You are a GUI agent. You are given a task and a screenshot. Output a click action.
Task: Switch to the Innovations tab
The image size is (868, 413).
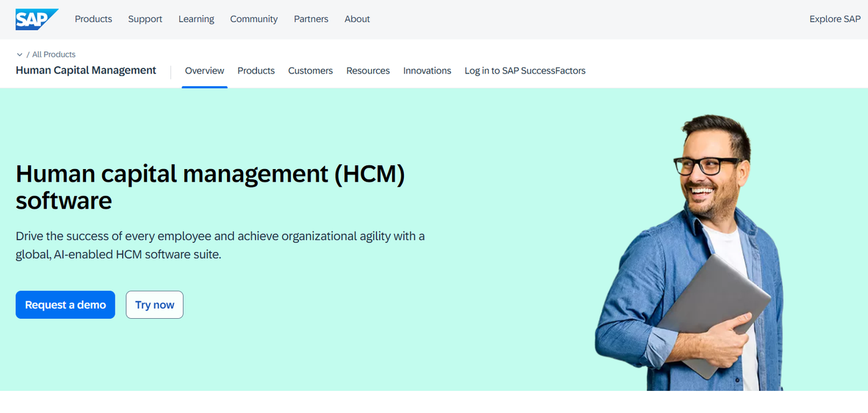pyautogui.click(x=427, y=70)
